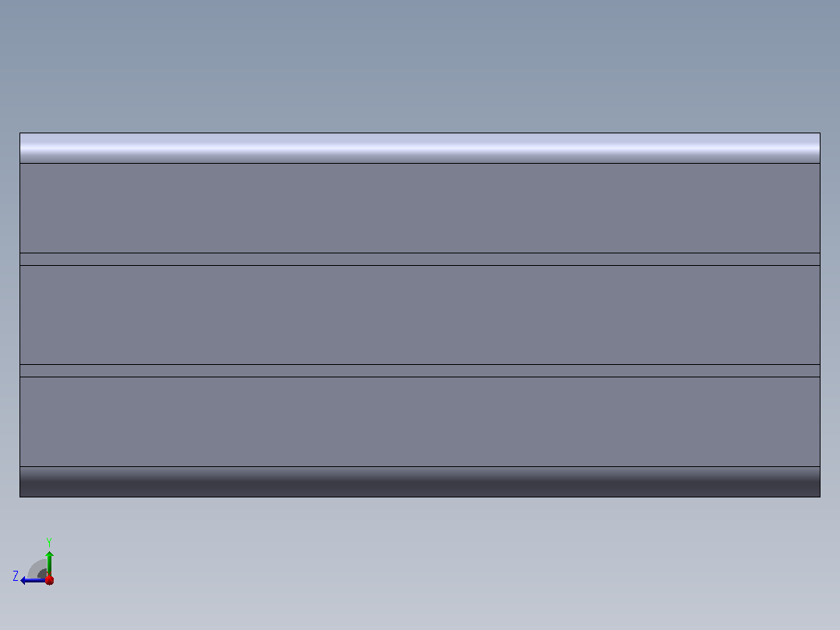Click the blue Z label of triad
Viewport: 840px width, 630px height.
tap(16, 576)
